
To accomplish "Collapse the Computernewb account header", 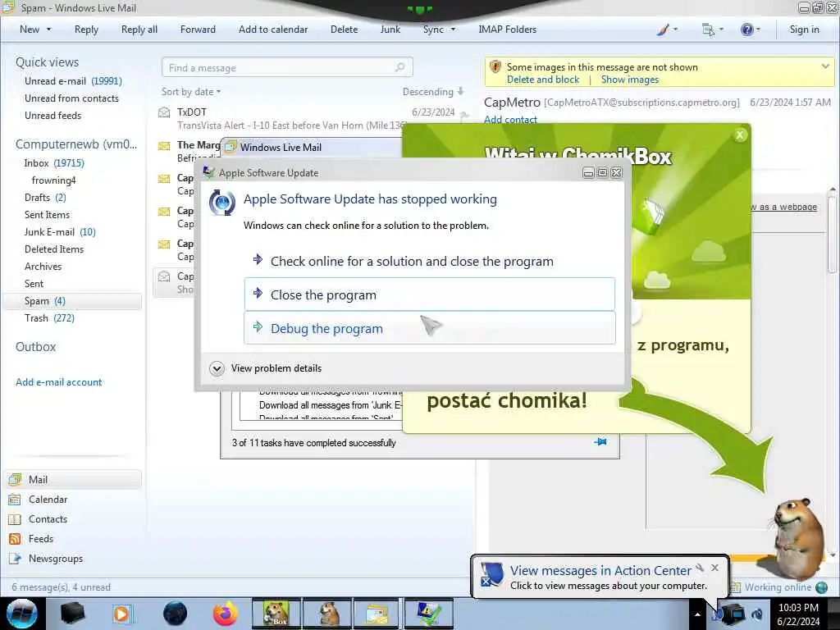I will [76, 144].
